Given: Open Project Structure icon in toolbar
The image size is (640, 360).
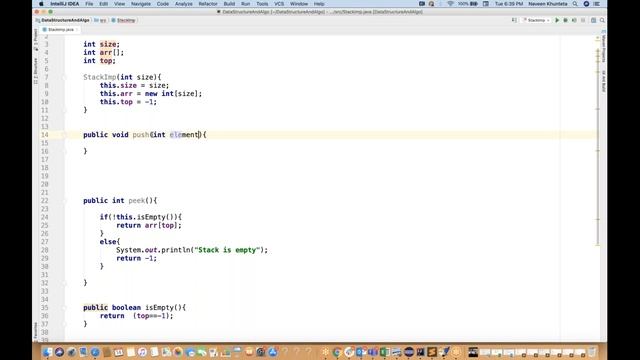Looking at the screenshot, I should pos(593,20).
